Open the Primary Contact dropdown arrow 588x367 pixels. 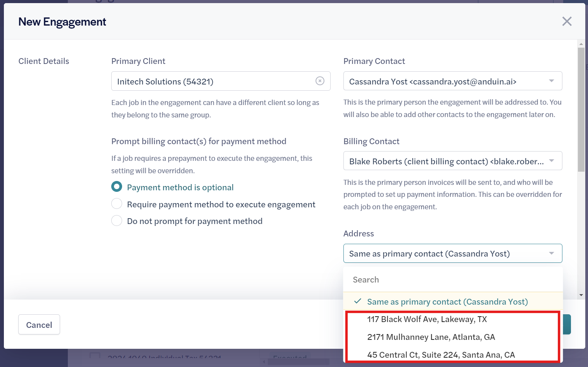coord(551,81)
